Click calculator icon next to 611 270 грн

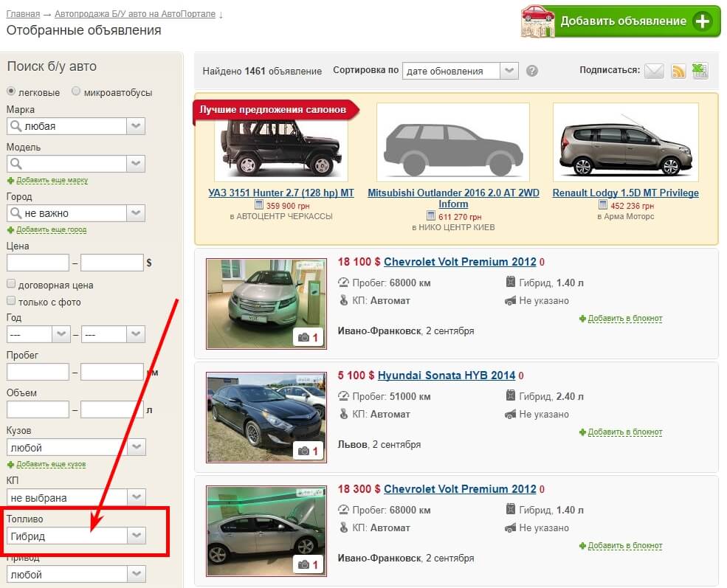[431, 216]
